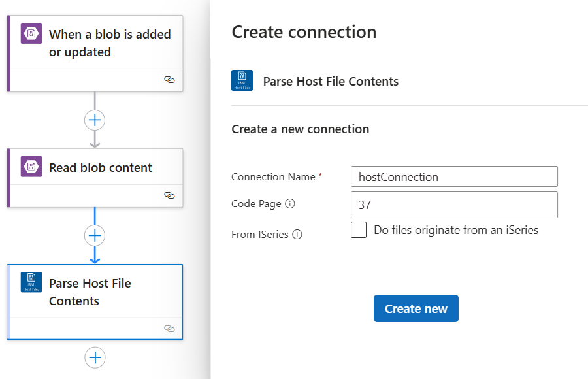Show From ISeries info tooltip icon
The height and width of the screenshot is (379, 588).
point(297,234)
